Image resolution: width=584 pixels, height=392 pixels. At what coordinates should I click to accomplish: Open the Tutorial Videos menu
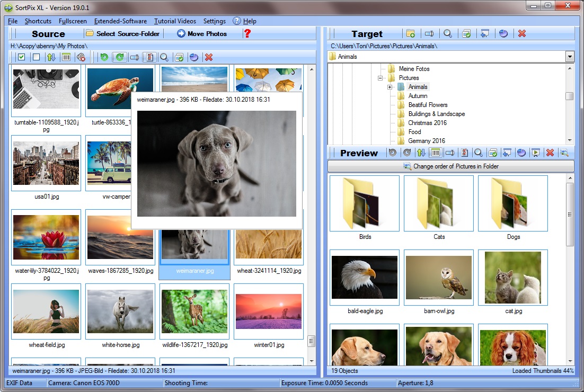pos(175,21)
